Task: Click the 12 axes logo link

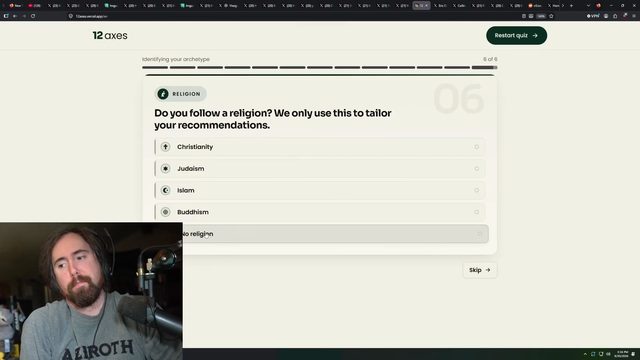Action: 110,36
